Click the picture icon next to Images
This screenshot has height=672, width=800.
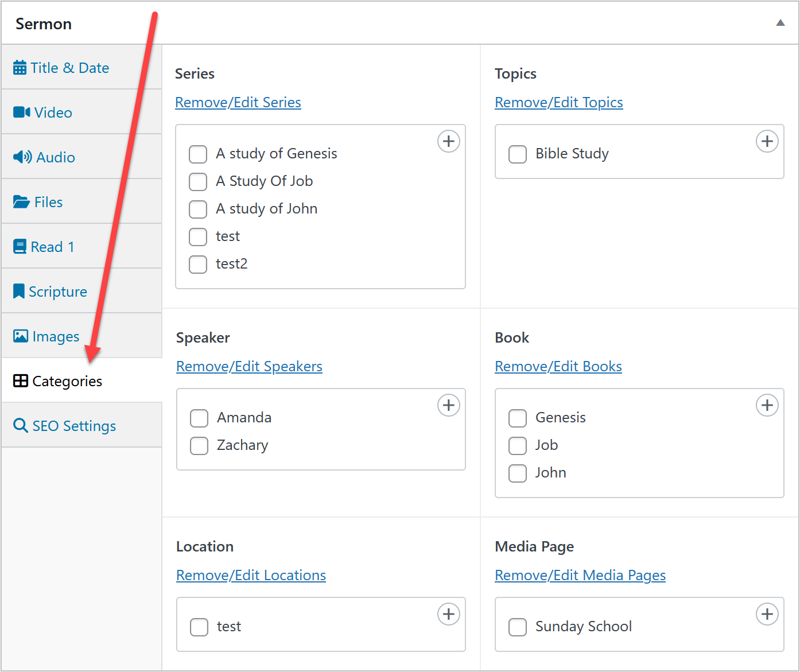(21, 336)
